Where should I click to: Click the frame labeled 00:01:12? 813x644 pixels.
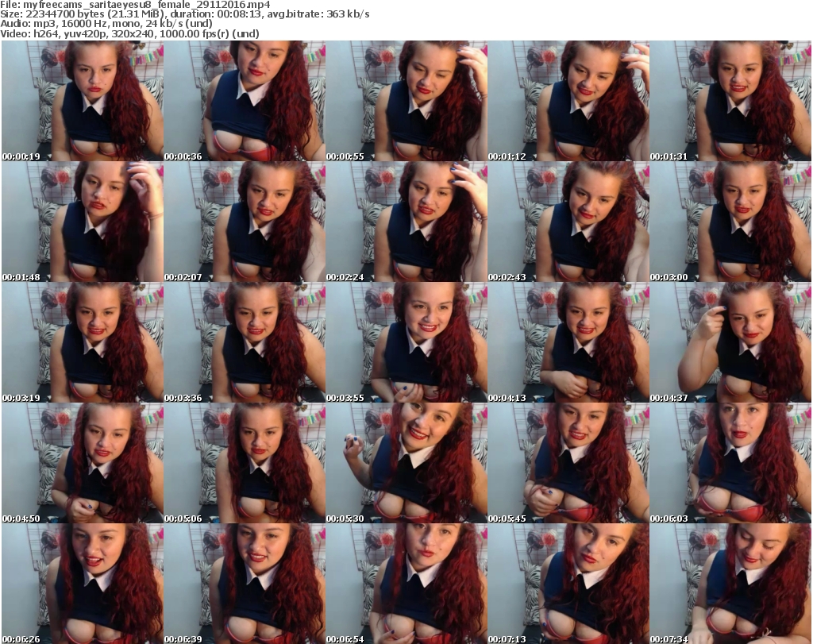coord(568,101)
